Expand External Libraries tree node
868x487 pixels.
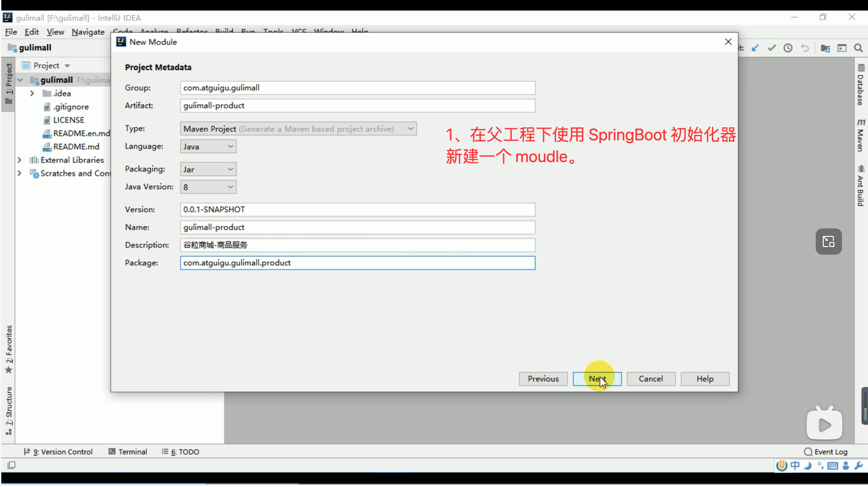tap(19, 160)
